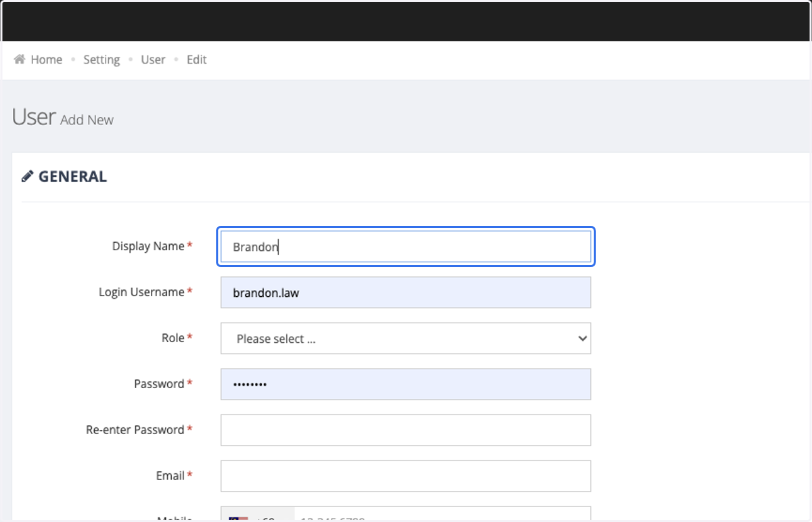Click the Home breadcrumb text

(47, 60)
